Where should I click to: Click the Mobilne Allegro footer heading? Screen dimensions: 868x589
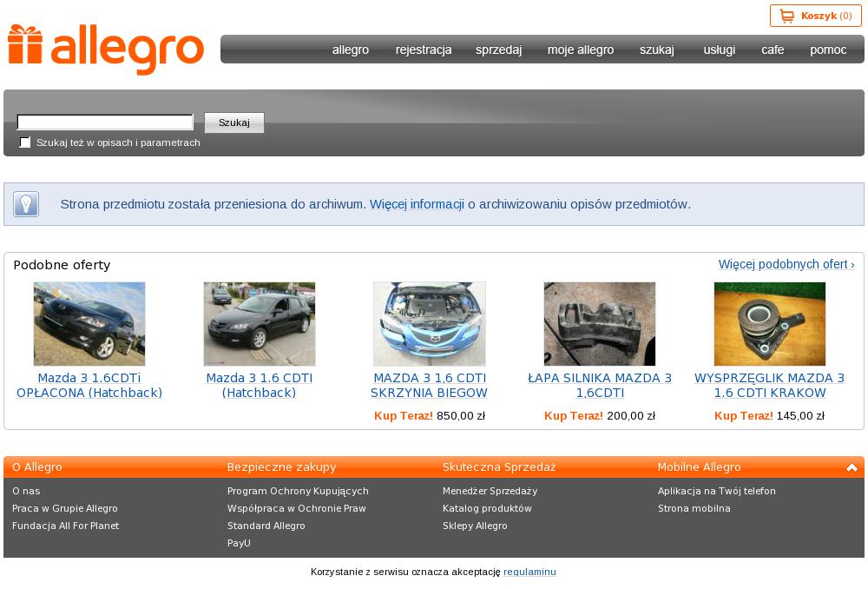click(699, 467)
